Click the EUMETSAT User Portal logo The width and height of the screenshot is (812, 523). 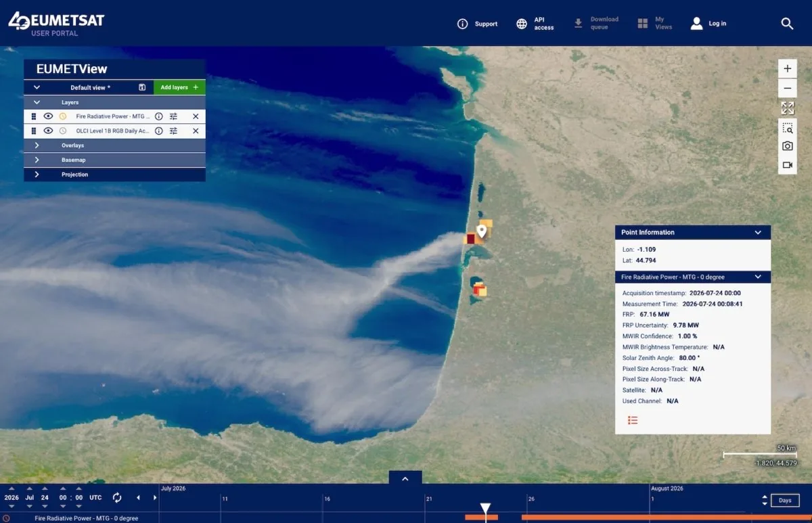tap(56, 23)
